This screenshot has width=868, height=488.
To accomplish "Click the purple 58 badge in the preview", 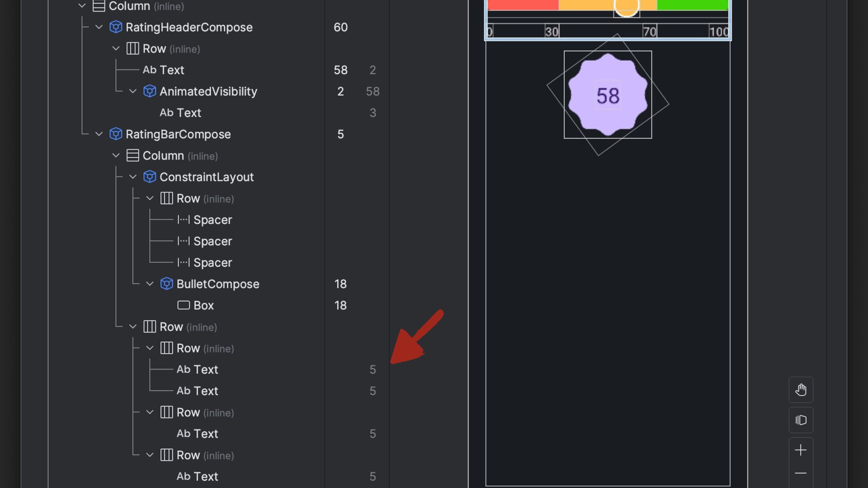I will point(608,95).
